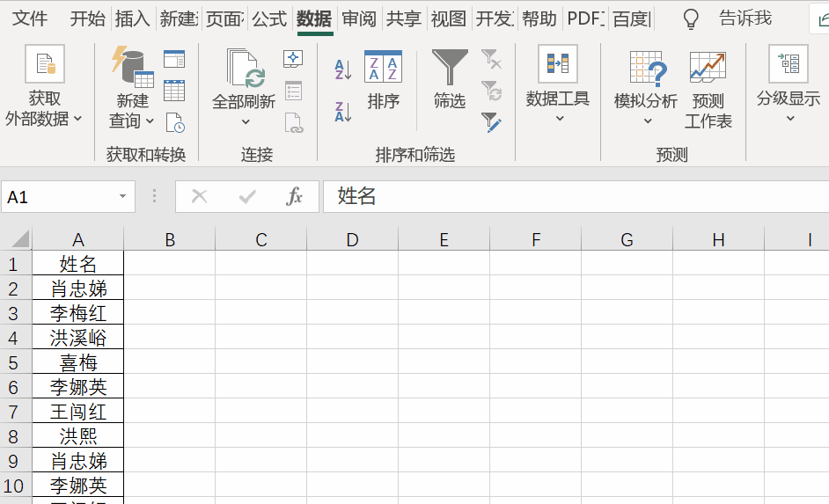Open the 排序 dialog icon

pyautogui.click(x=384, y=67)
